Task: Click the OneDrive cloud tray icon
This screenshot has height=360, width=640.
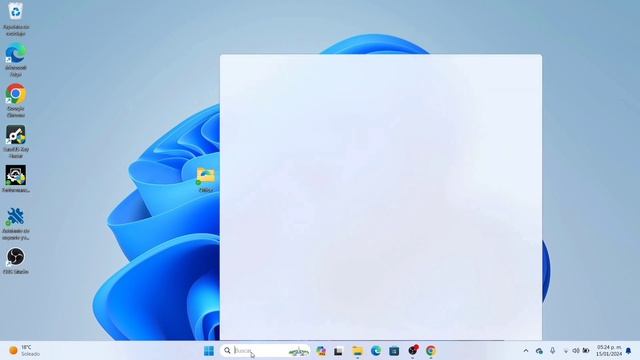Action: (x=539, y=351)
